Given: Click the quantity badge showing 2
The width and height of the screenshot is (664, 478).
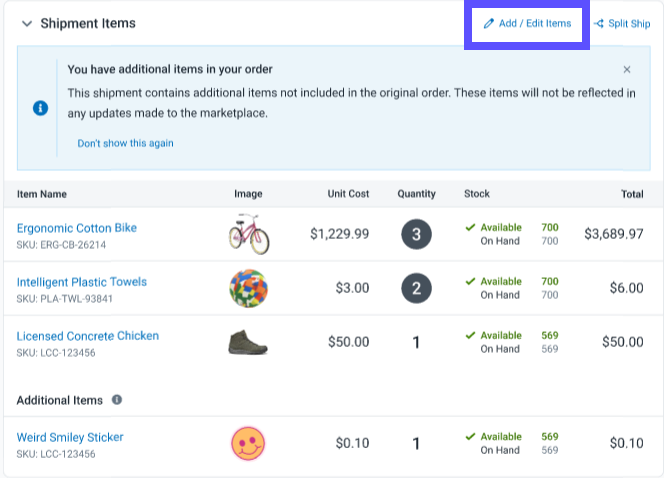Looking at the screenshot, I should (416, 288).
